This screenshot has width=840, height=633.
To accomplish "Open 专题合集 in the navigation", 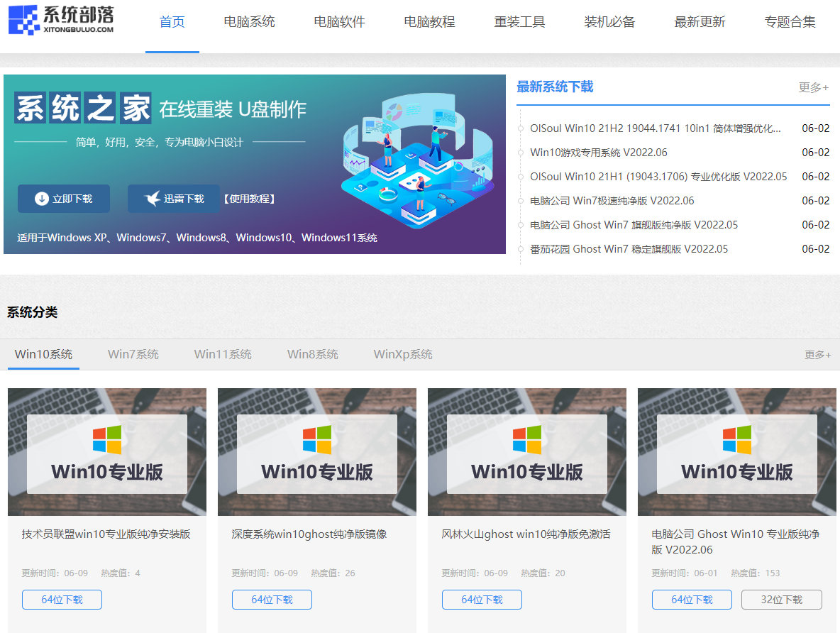I will 790,22.
